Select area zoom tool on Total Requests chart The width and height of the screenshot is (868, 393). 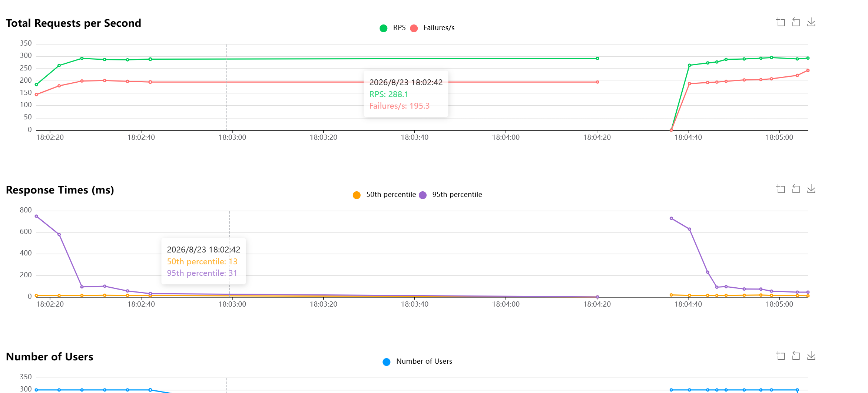pos(781,22)
